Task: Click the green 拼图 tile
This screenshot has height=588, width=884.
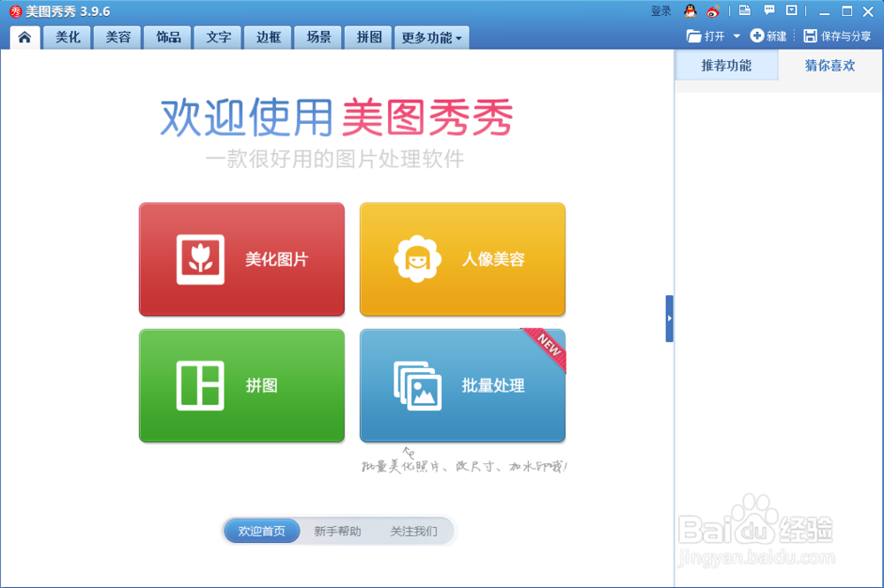Action: (x=242, y=386)
